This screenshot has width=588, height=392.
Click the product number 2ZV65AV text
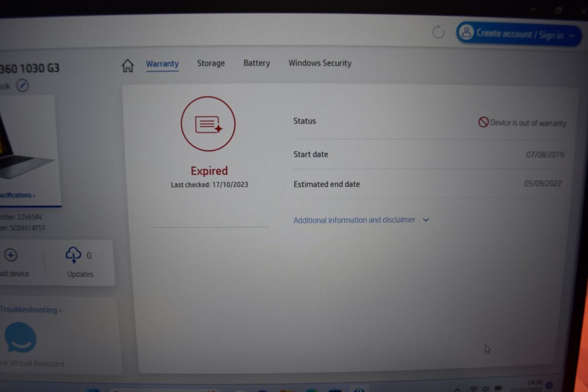29,217
